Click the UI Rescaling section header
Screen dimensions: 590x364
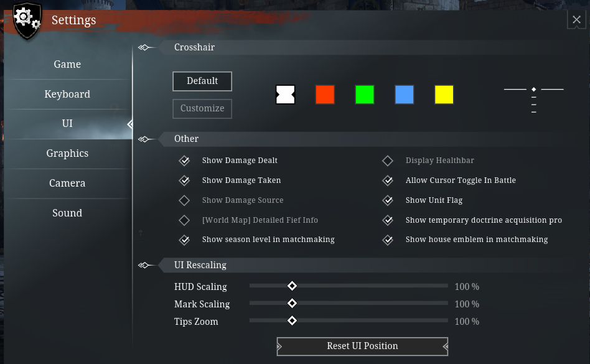pos(200,265)
